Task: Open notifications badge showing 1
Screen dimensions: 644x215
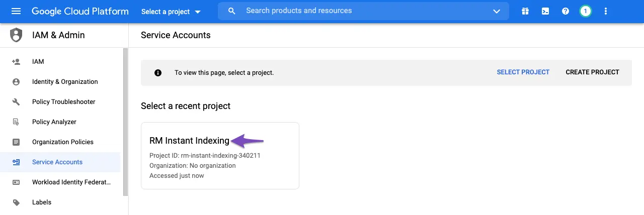Action: point(586,11)
